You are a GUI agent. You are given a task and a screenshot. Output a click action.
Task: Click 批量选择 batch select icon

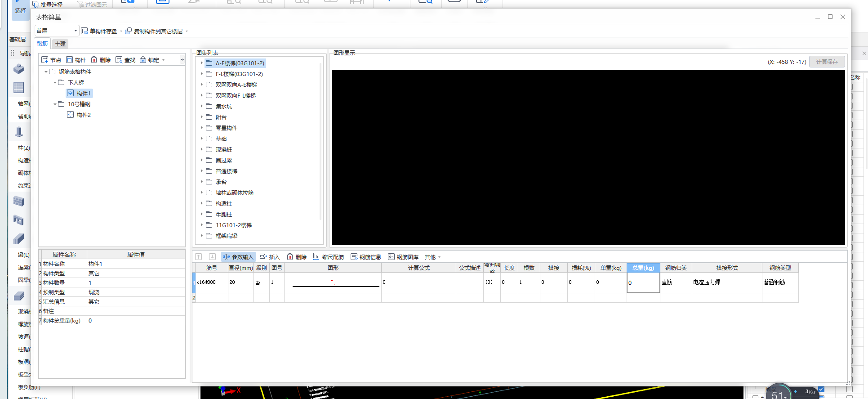coord(36,4)
